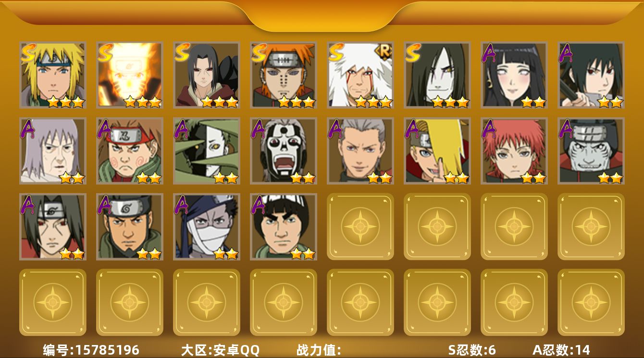This screenshot has width=644, height=358.
Task: Click the 编号:15785196 account number text
Action: [x=91, y=350]
